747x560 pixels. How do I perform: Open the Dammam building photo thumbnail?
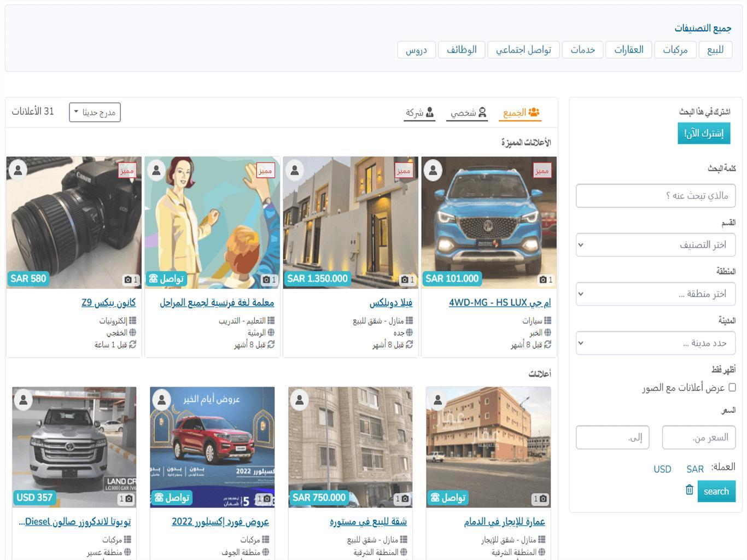(x=488, y=447)
